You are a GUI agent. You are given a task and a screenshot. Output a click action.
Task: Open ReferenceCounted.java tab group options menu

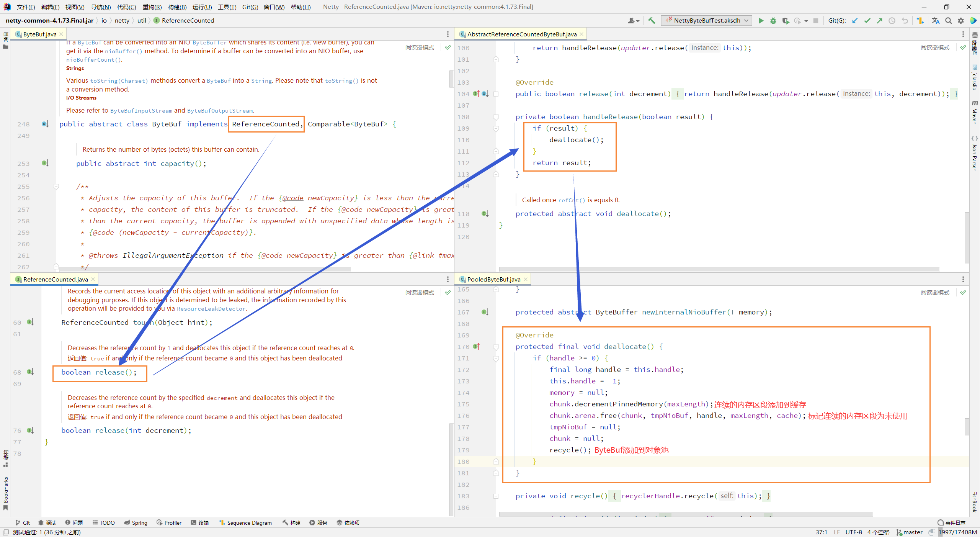tap(448, 280)
